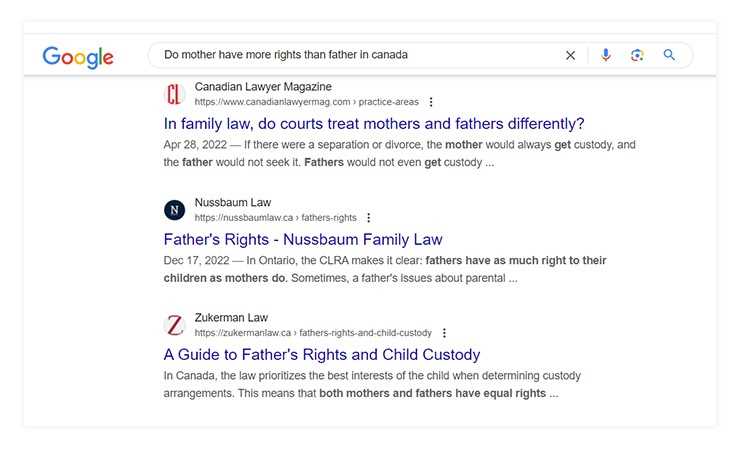Screen dimensions: 740x449
Task: Click the zukermanlaw.ca URL breadcrumb
Action: (313, 333)
